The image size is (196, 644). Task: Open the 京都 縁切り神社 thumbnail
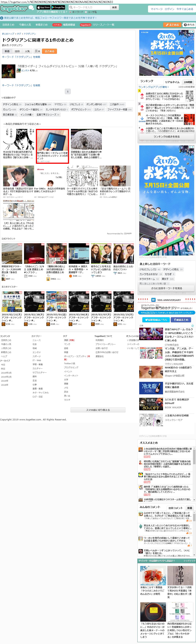86,139
